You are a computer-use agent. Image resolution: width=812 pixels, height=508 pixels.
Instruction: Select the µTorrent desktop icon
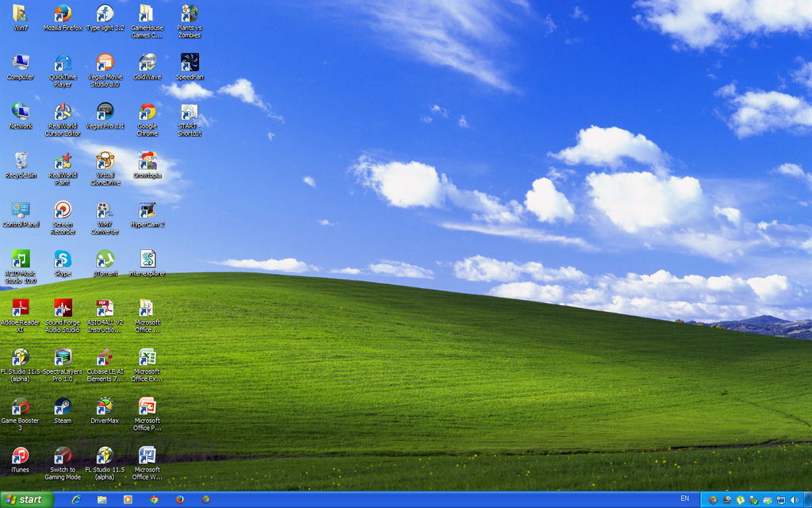click(x=105, y=264)
